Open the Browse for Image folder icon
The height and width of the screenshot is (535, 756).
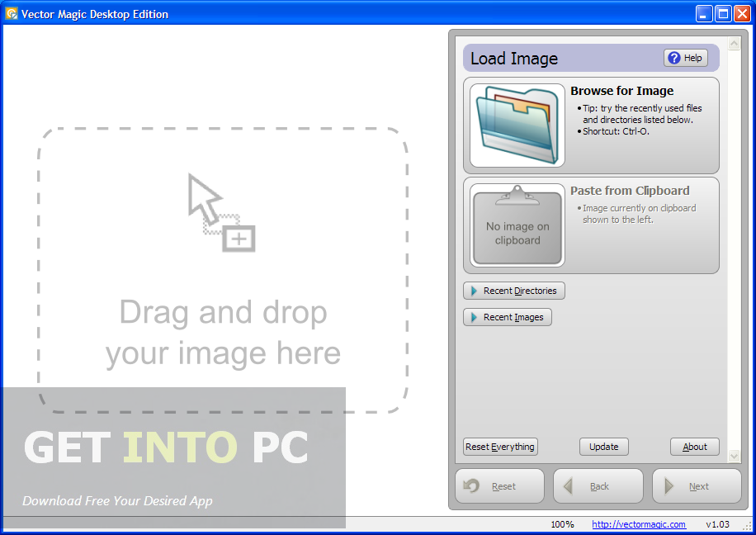[x=516, y=124]
